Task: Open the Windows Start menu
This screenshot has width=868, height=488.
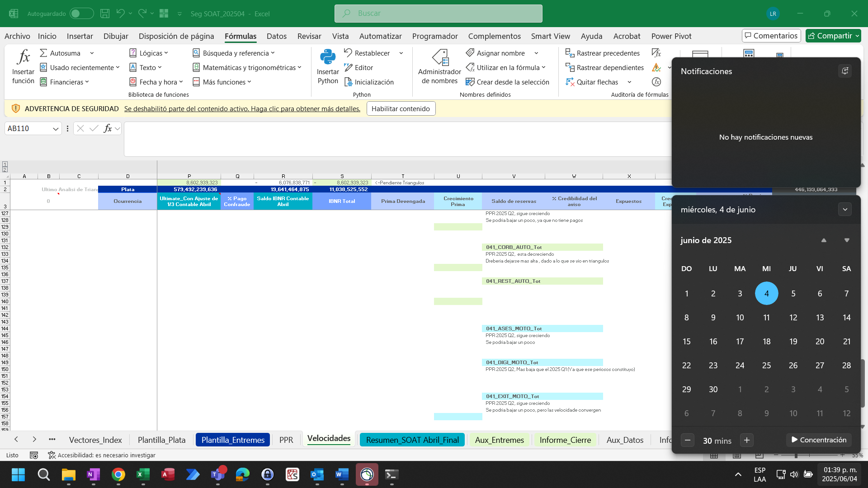Action: tap(19, 474)
